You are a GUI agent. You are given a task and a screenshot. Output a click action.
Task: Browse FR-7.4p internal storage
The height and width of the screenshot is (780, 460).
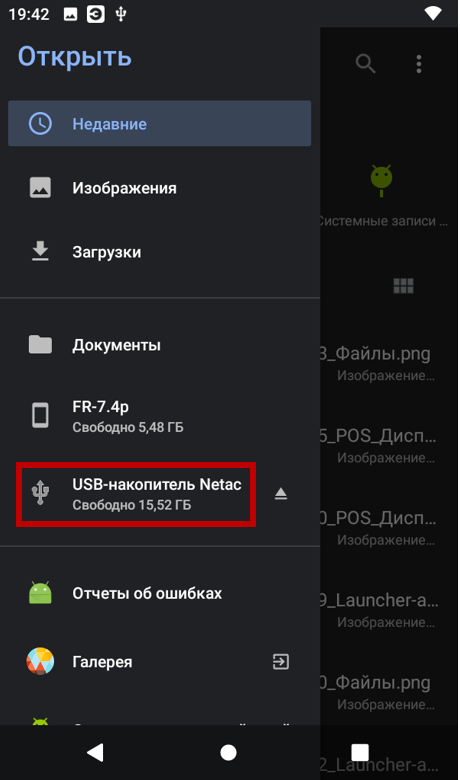160,416
